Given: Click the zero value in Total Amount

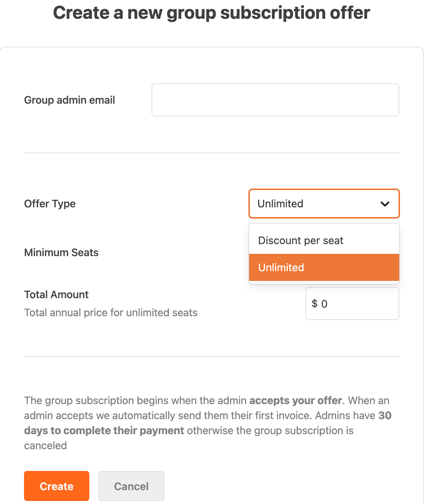Looking at the screenshot, I should click(x=325, y=304).
